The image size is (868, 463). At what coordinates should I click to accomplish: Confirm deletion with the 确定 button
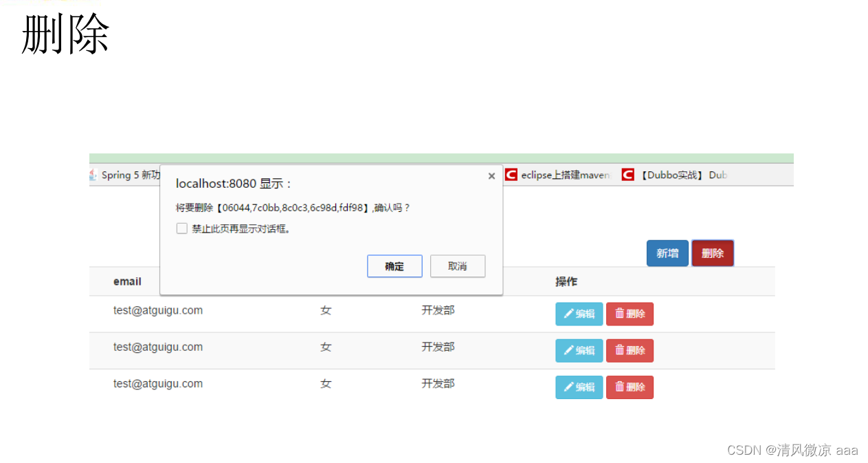(x=394, y=266)
